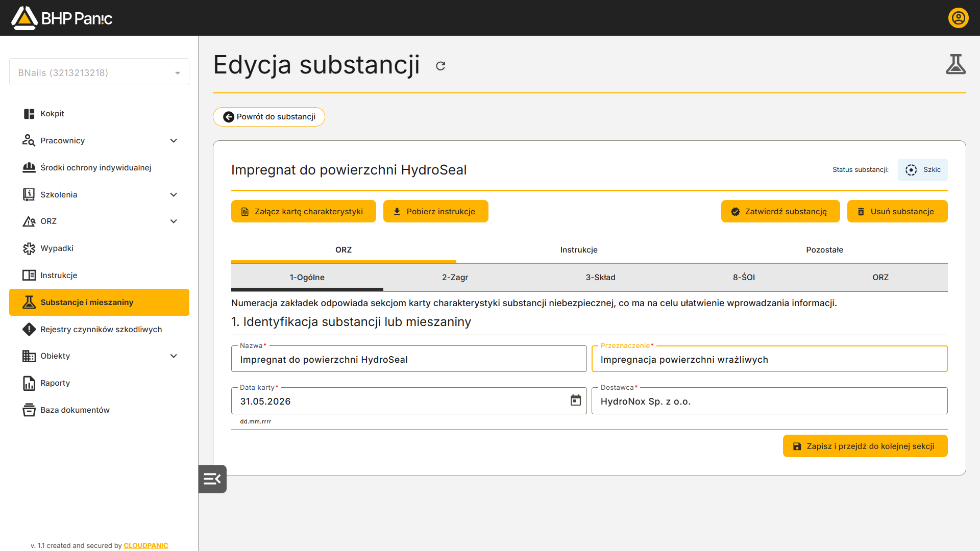Refresh the page with reload icon

[x=440, y=66]
